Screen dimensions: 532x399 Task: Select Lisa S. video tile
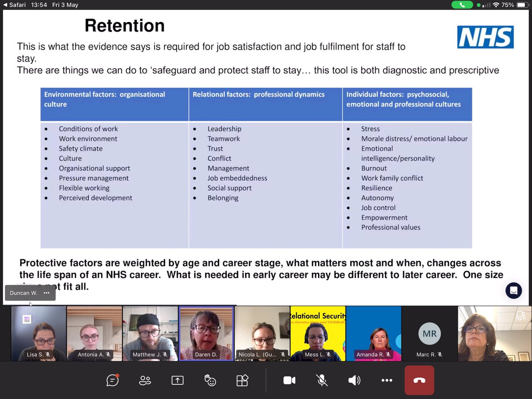pos(39,333)
